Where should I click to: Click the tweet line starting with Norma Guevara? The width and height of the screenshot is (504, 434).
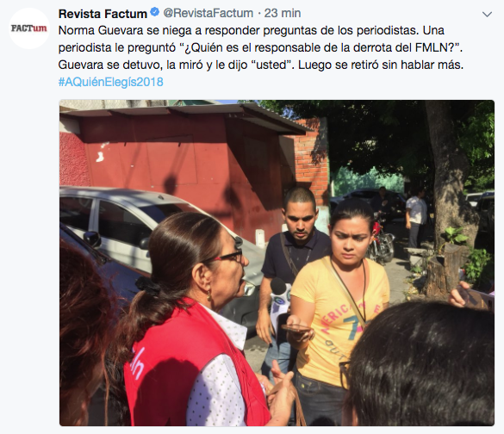(x=251, y=30)
